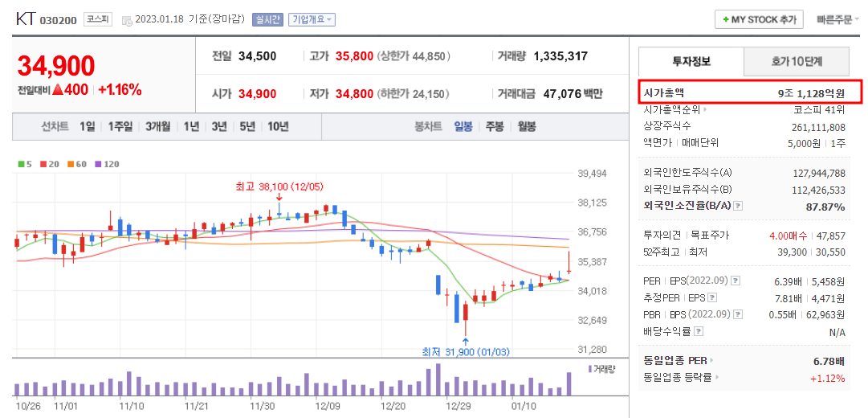Select the 5년 line chart
This screenshot has height=418, width=868.
247,126
